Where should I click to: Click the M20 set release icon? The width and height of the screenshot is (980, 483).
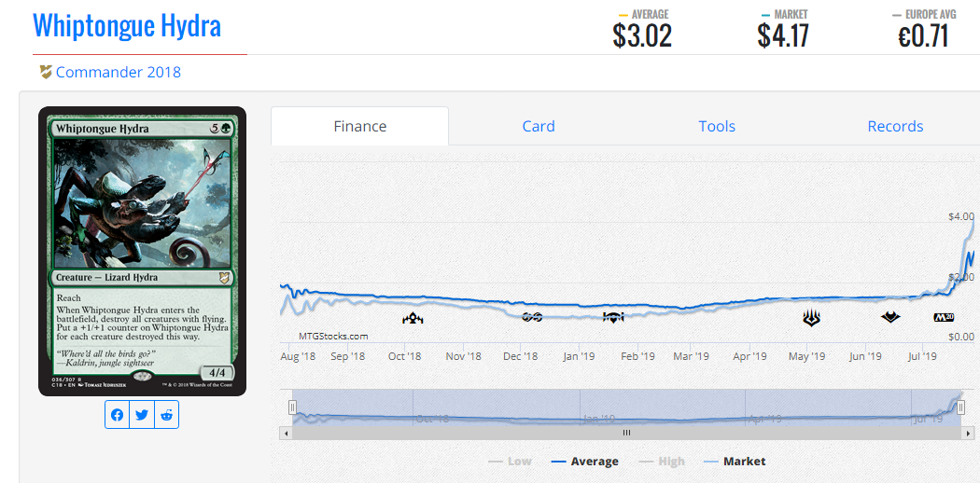(944, 317)
